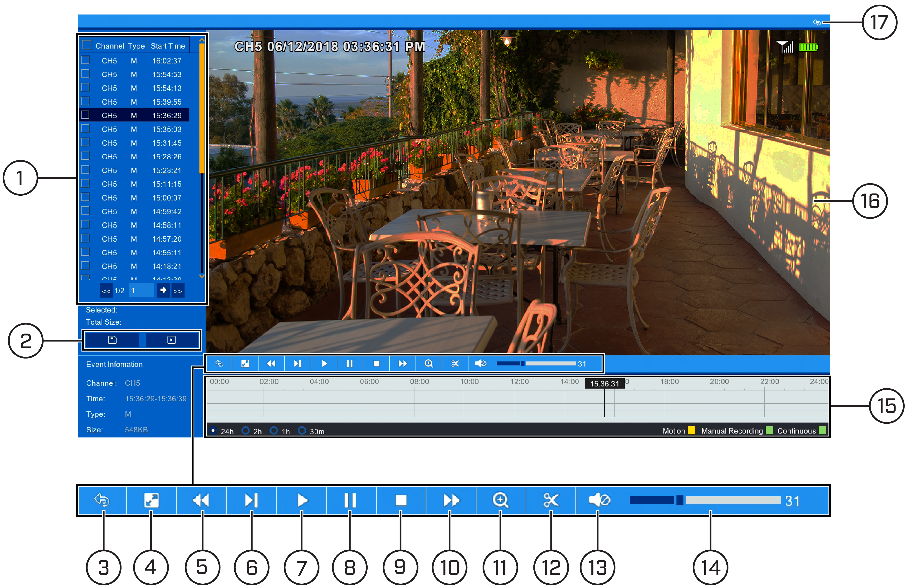Click the '<<' previous page button
This screenshot has width=909, height=588.
pos(106,291)
